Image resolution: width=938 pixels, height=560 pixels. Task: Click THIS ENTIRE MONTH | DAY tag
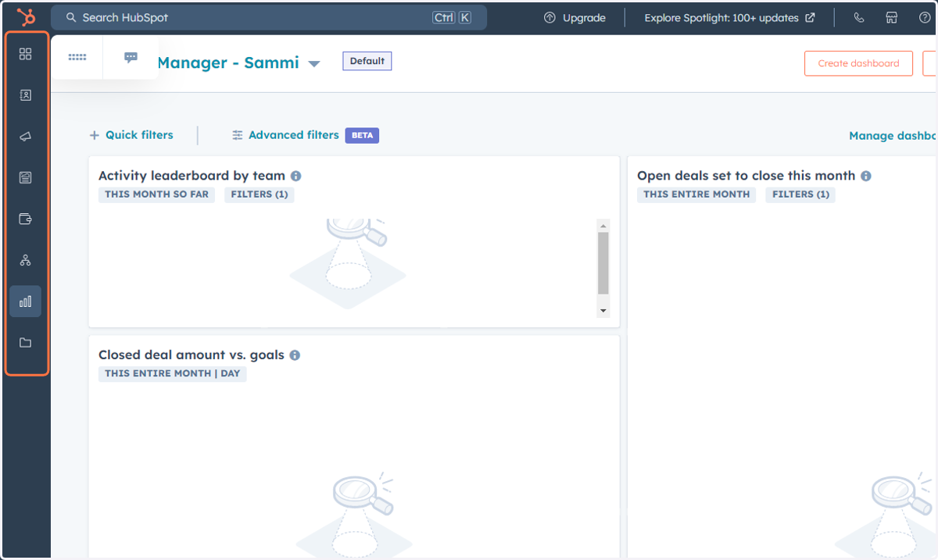coord(173,373)
